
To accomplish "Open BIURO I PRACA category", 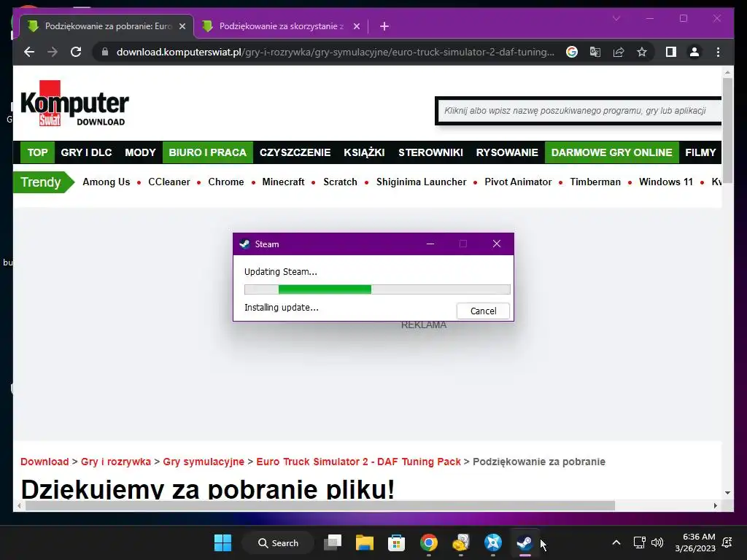I will point(208,152).
